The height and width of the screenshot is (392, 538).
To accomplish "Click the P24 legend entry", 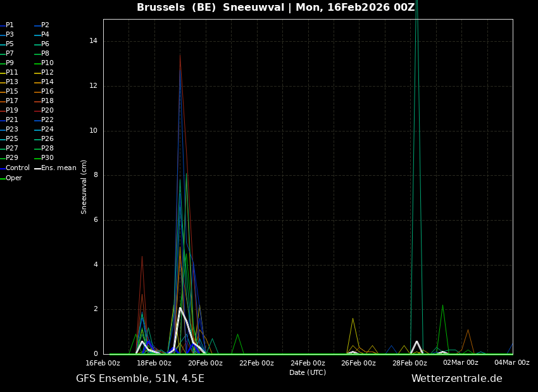I will click(x=47, y=130).
